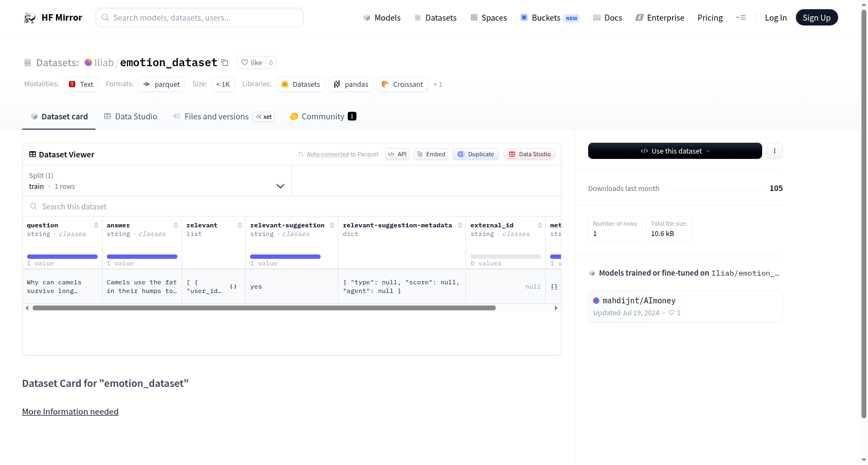Viewport: 868px width, 465px height.
Task: Sort by the question column
Action: [x=96, y=225]
